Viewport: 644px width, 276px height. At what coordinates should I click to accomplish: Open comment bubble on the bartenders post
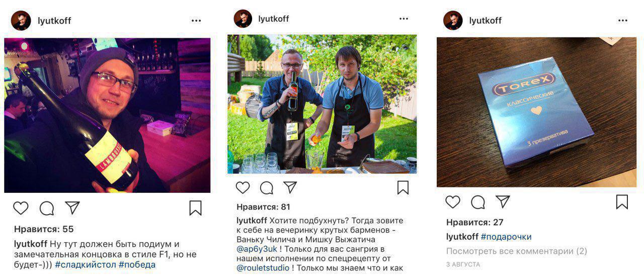(x=267, y=188)
